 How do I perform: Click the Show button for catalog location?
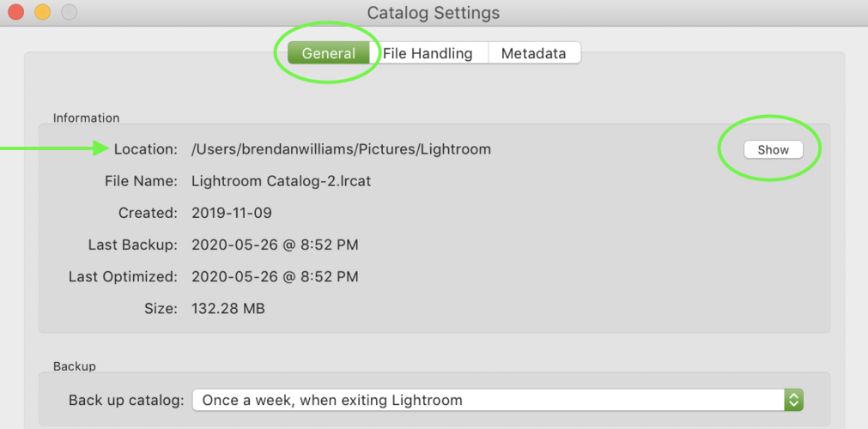[x=773, y=149]
